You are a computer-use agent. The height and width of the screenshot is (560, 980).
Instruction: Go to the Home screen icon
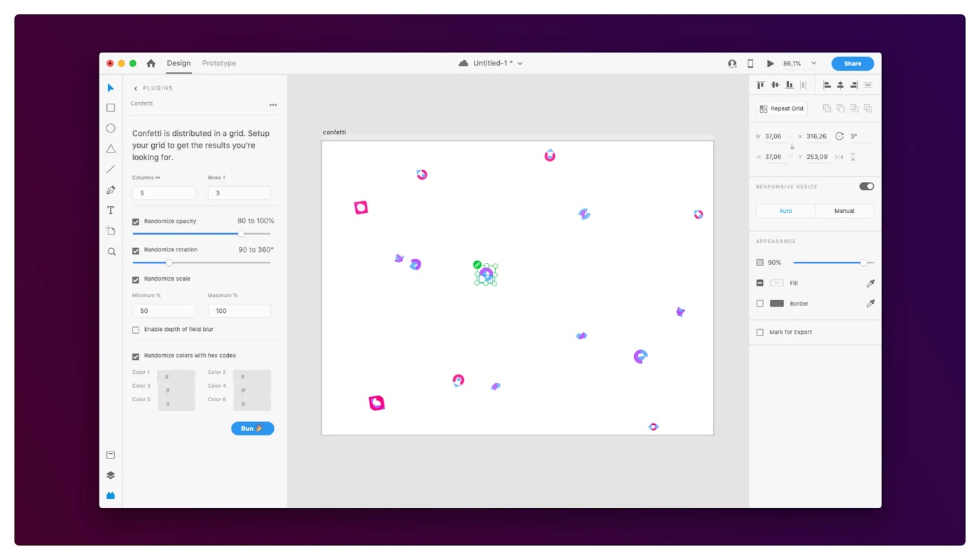click(x=150, y=63)
